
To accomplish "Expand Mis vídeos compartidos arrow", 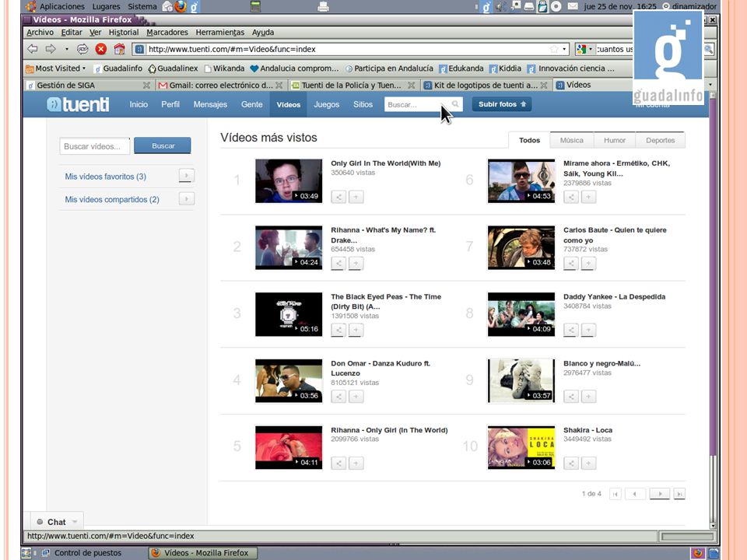I will (186, 198).
